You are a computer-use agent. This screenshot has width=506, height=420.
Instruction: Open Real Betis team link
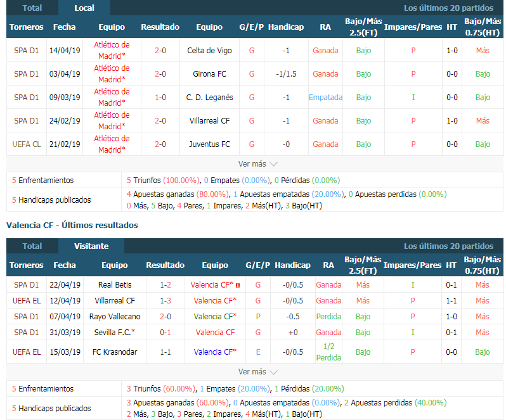tap(115, 284)
